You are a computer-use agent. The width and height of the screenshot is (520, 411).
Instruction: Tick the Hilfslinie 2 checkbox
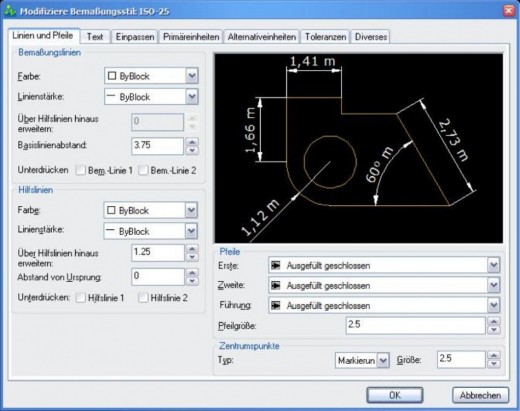[x=143, y=298]
